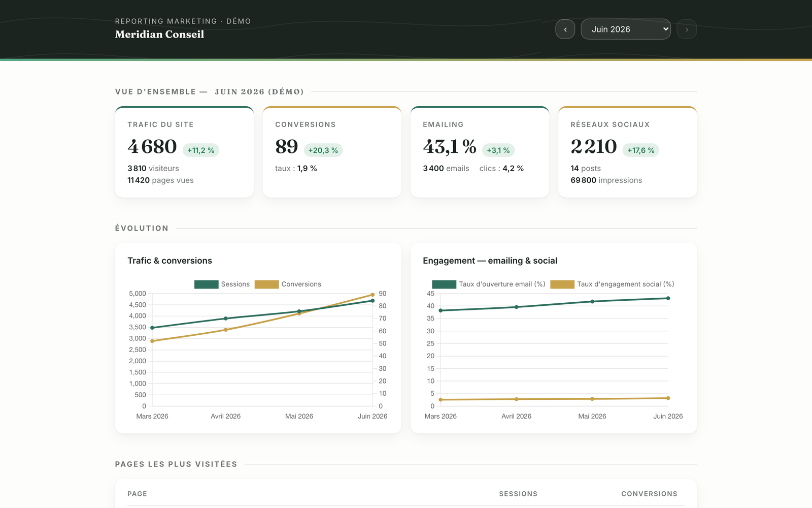Click the +3,1 % emailing change badge
Screen dimensions: 812x508
coord(498,150)
